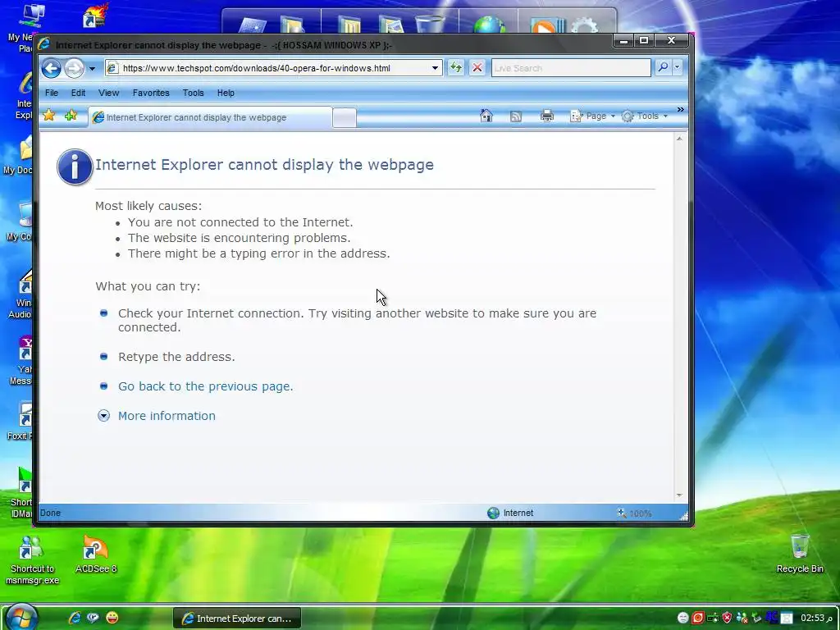Click the Messenger people tray icon
Screen dimensions: 840x630
[742, 618]
